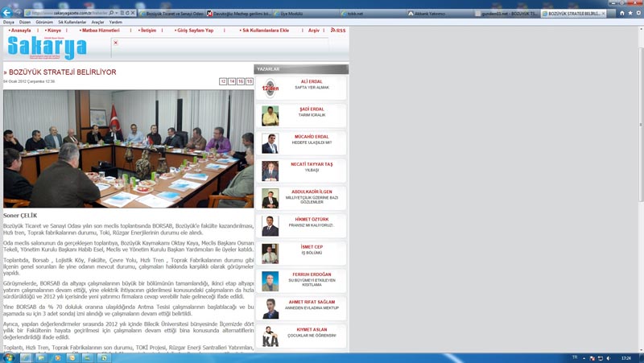Set article font size to 12
The image size is (644, 363).
click(223, 82)
